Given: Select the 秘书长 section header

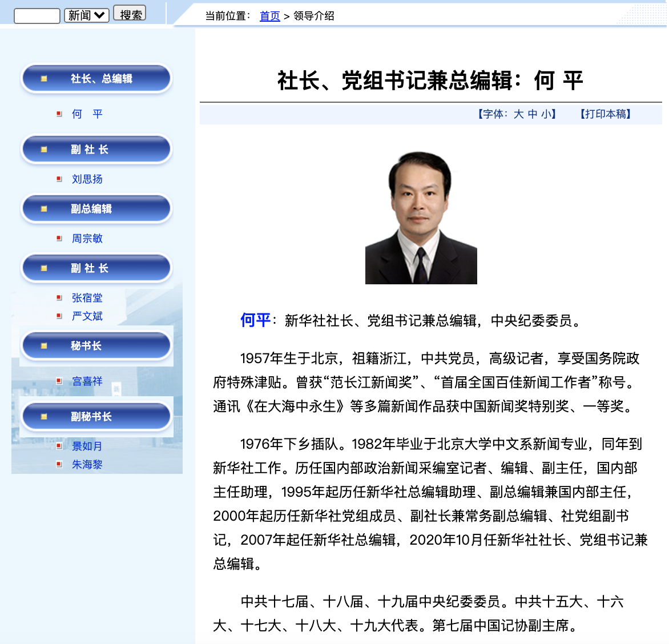Looking at the screenshot, I should 96,345.
